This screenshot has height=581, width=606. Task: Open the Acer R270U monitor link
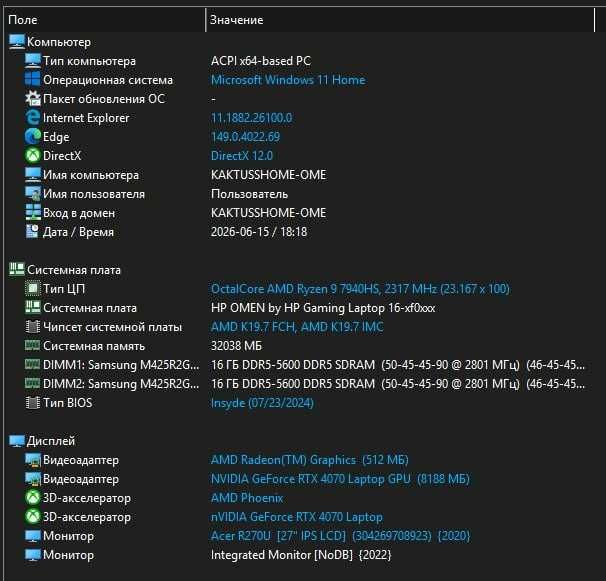(x=340, y=536)
